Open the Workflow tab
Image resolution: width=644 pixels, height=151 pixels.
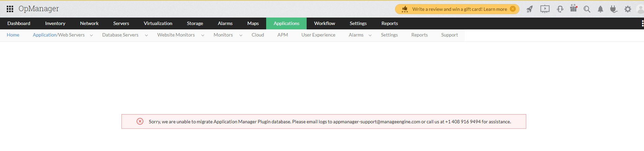click(x=325, y=23)
